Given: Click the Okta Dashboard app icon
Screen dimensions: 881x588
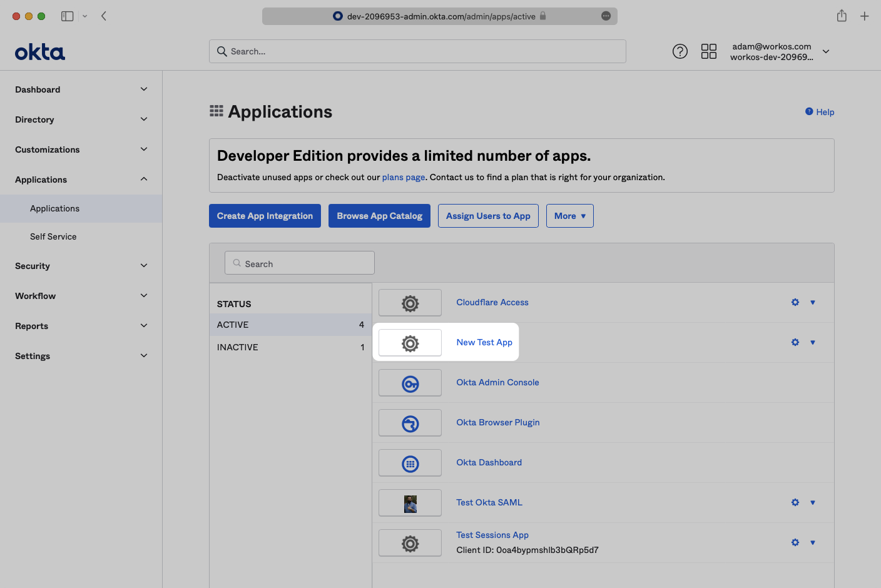Looking at the screenshot, I should (410, 463).
